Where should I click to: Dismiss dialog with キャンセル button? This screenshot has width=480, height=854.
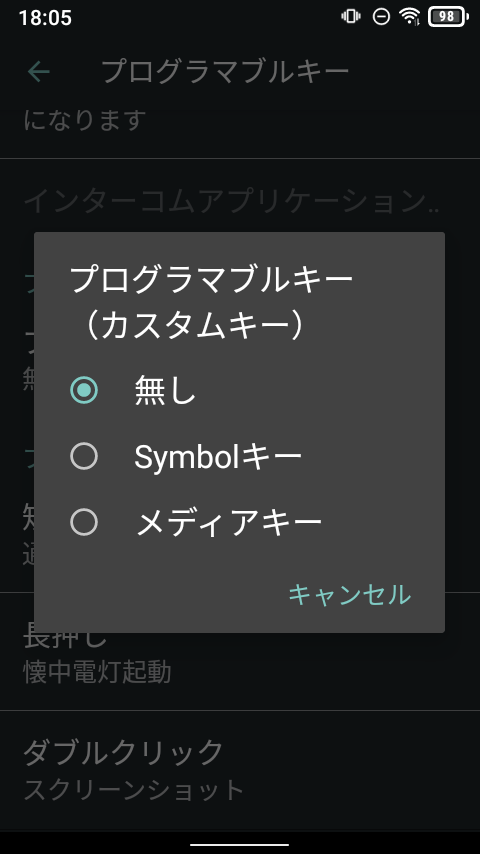point(349,594)
